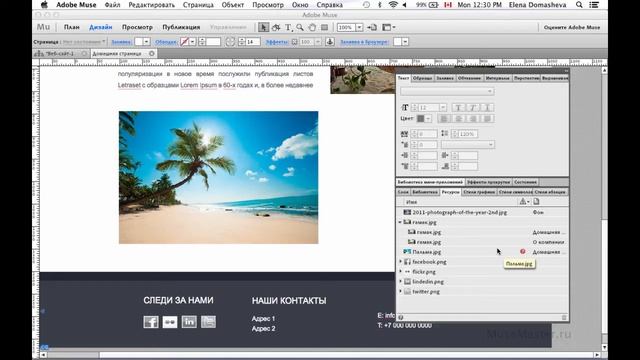The image size is (640, 360).
Task: Click the Twitter icon in the footer
Action: (208, 322)
